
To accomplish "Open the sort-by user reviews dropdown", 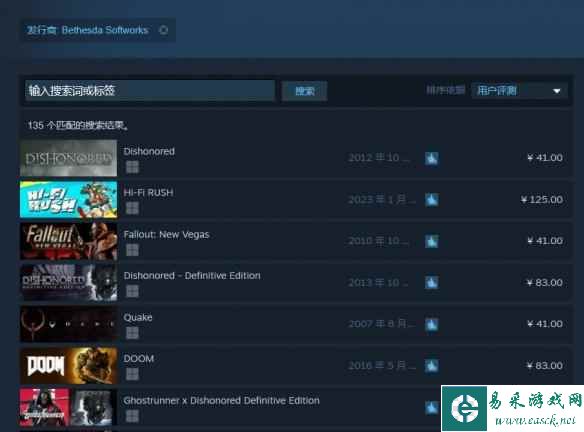I will [x=519, y=90].
